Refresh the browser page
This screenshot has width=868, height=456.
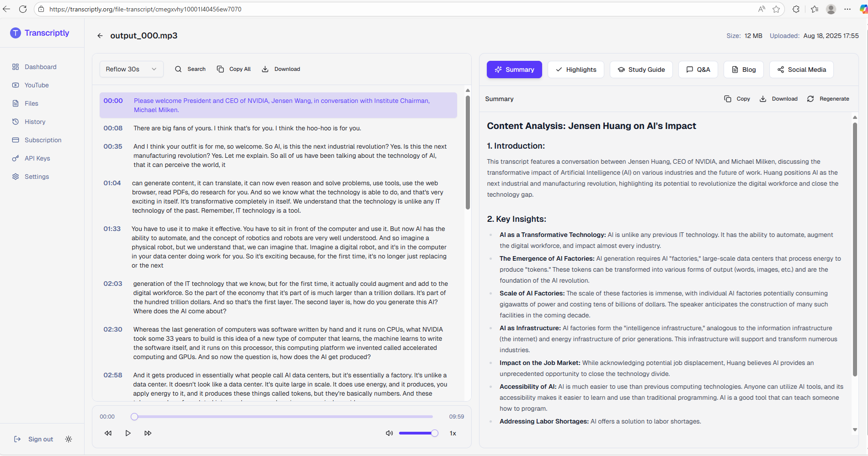click(23, 9)
